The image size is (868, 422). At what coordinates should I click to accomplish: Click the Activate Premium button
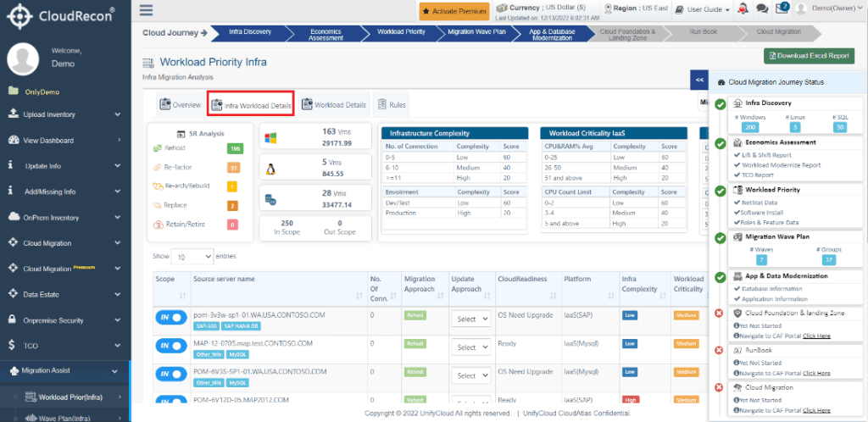click(x=454, y=11)
